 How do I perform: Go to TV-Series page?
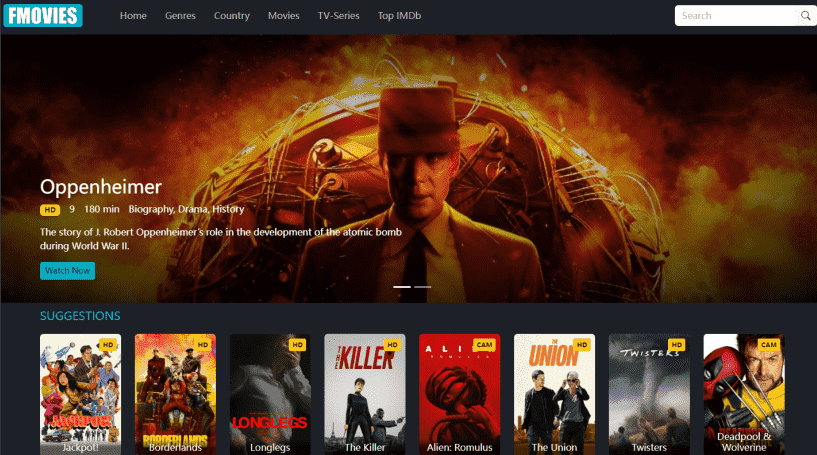[338, 16]
